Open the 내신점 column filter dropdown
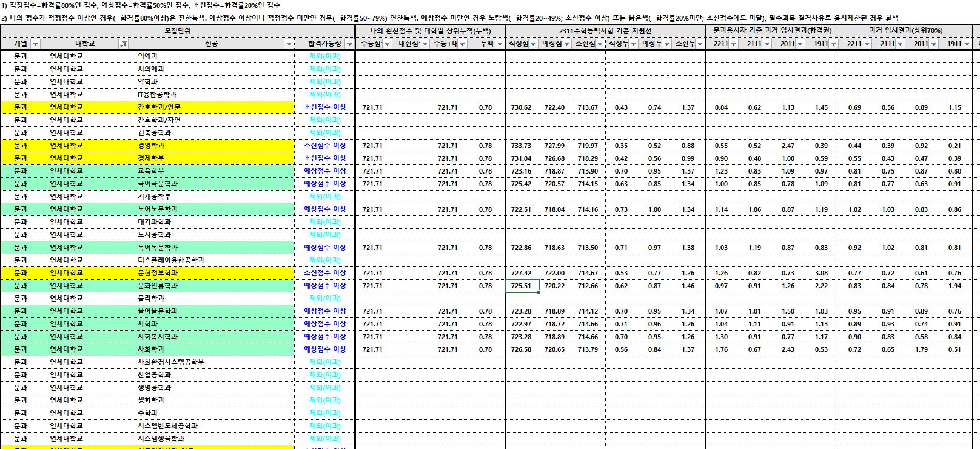 (425, 44)
